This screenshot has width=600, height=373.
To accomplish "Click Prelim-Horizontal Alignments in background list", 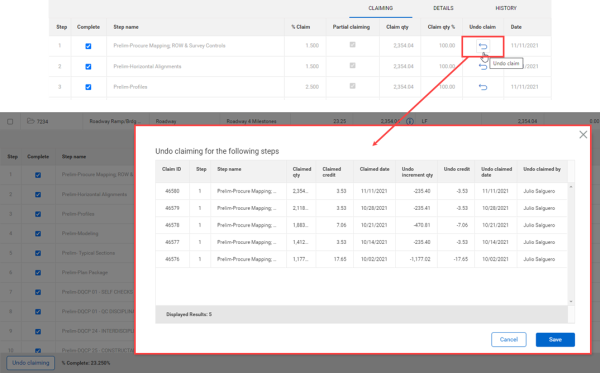I will click(94, 194).
